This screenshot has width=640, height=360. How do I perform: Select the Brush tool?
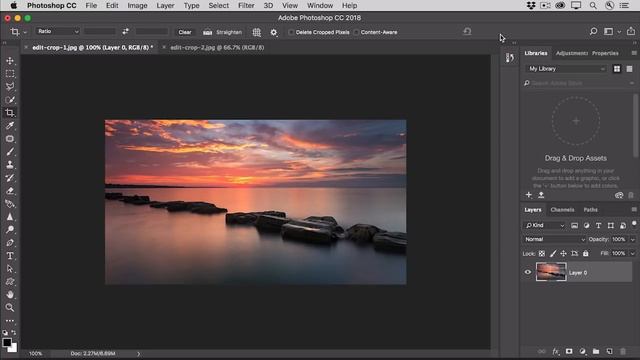10,152
